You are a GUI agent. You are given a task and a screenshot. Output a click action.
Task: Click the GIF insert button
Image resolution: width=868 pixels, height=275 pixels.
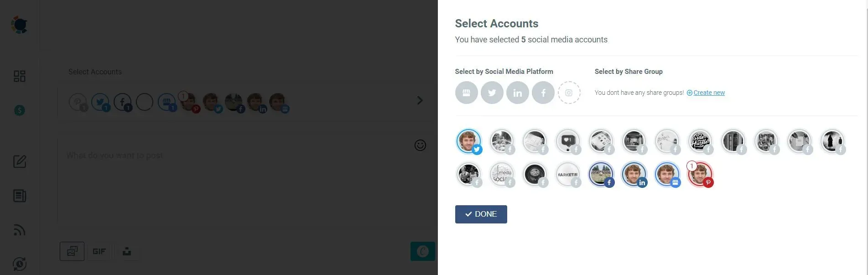[99, 251]
